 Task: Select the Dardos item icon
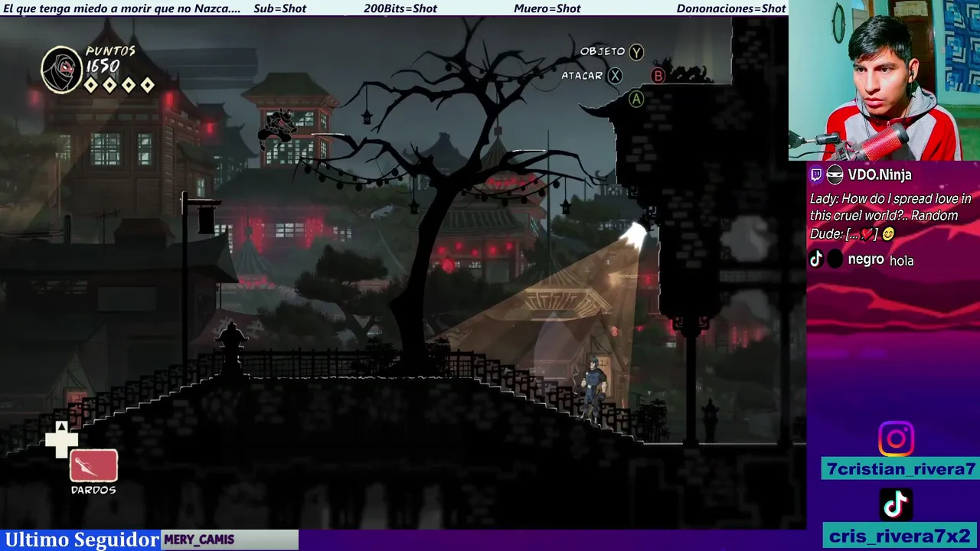tap(94, 465)
